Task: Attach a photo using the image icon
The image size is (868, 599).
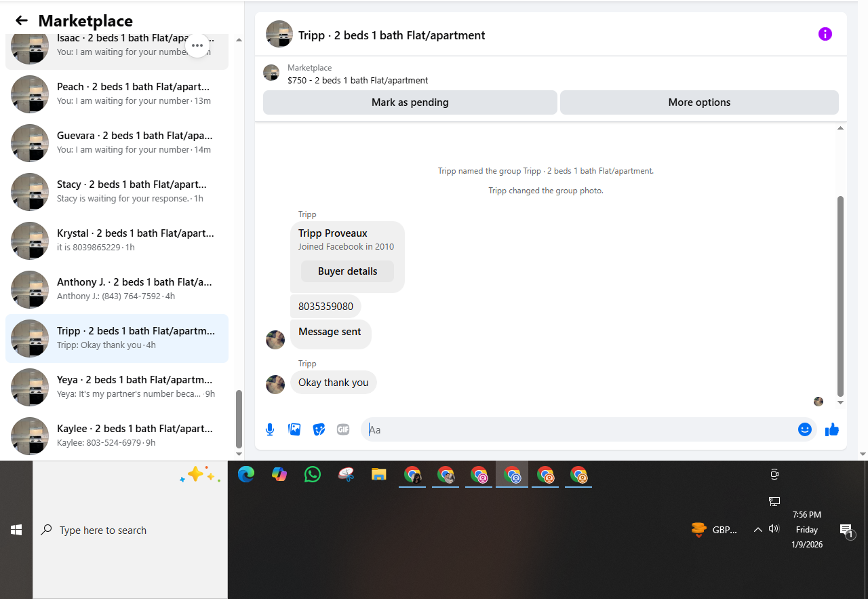Action: 294,429
